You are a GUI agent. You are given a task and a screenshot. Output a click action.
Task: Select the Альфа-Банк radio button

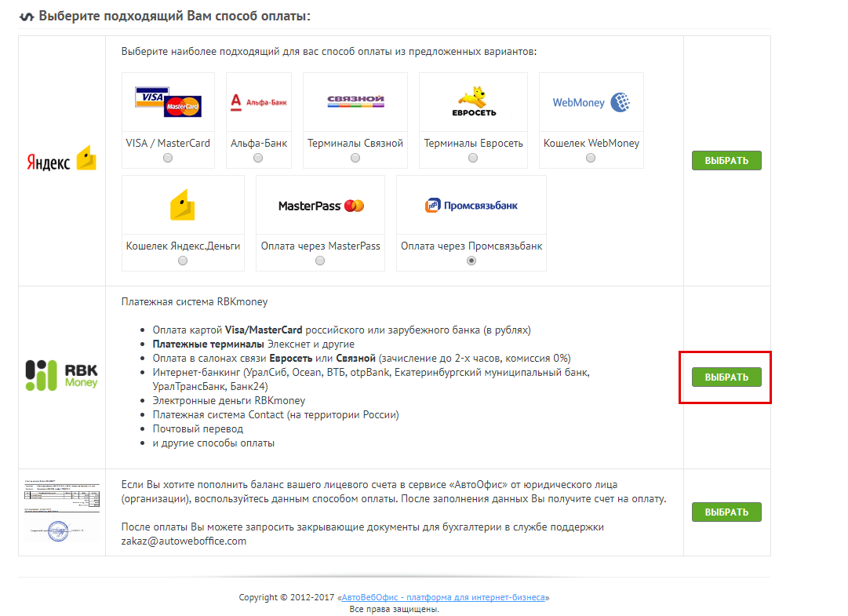(x=258, y=158)
